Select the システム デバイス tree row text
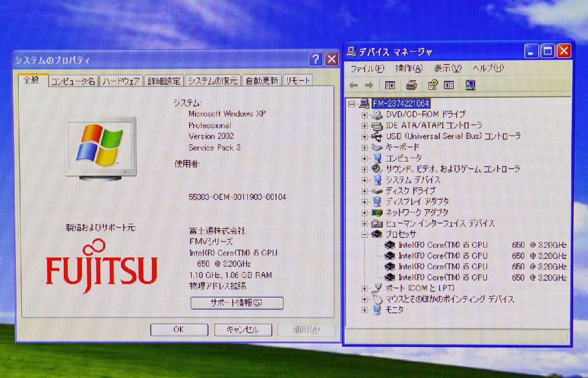The height and width of the screenshot is (378, 588). pyautogui.click(x=413, y=180)
